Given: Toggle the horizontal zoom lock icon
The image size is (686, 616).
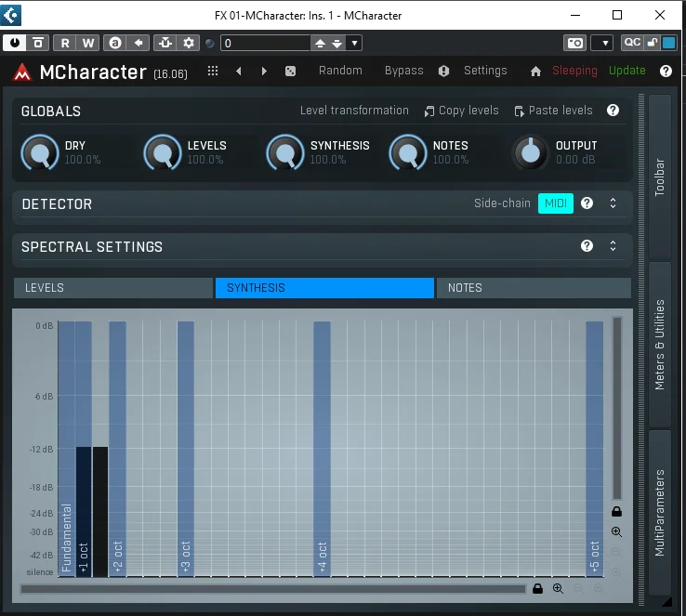Looking at the screenshot, I should point(537,589).
